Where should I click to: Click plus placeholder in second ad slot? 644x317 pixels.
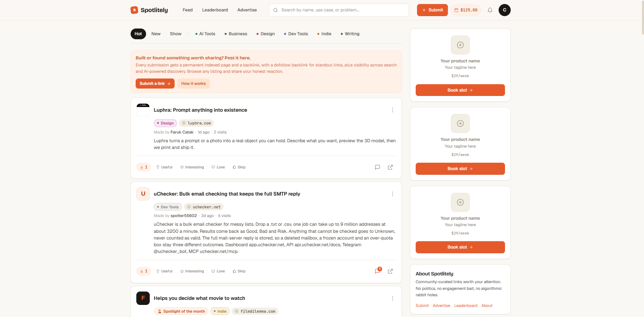click(x=460, y=123)
